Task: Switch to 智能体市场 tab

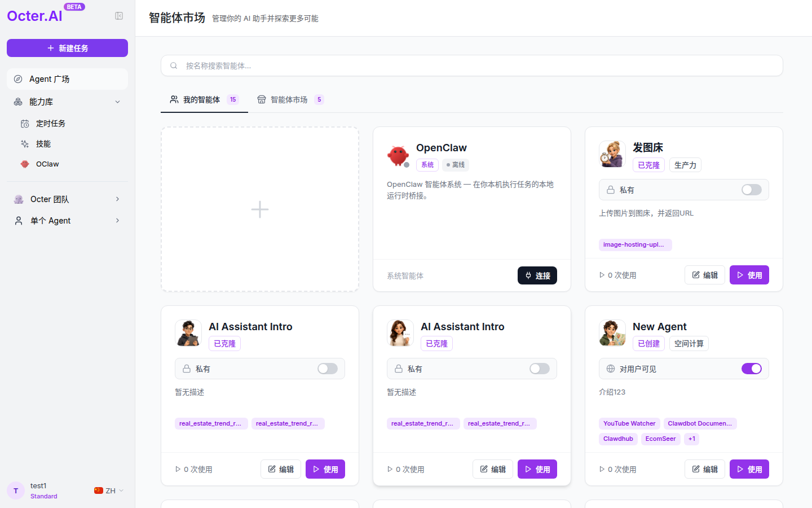Action: click(290, 100)
